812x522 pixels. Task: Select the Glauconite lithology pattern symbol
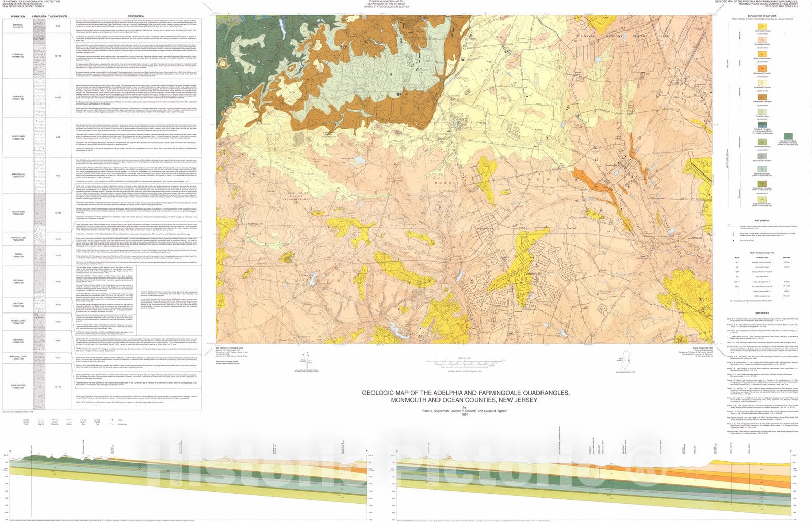tap(54, 422)
